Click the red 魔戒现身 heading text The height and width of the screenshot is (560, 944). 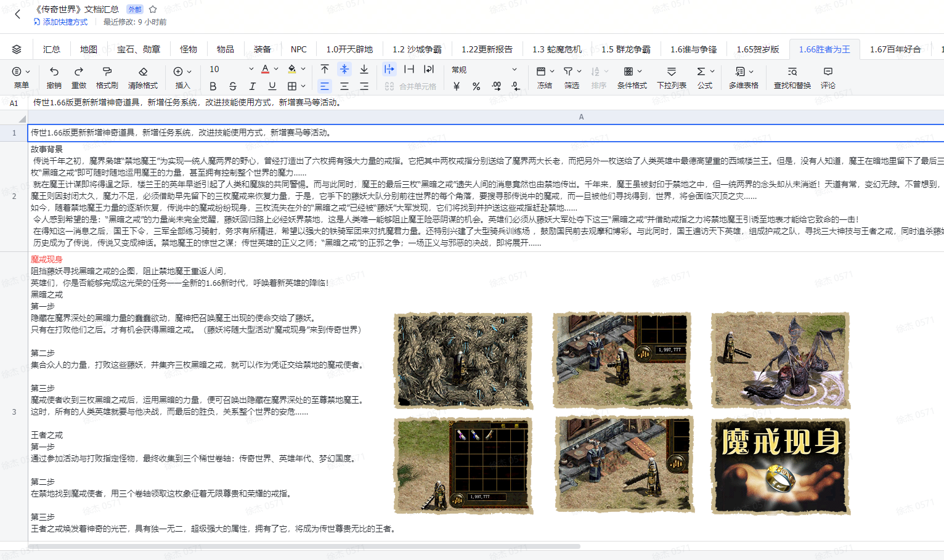[x=47, y=259]
